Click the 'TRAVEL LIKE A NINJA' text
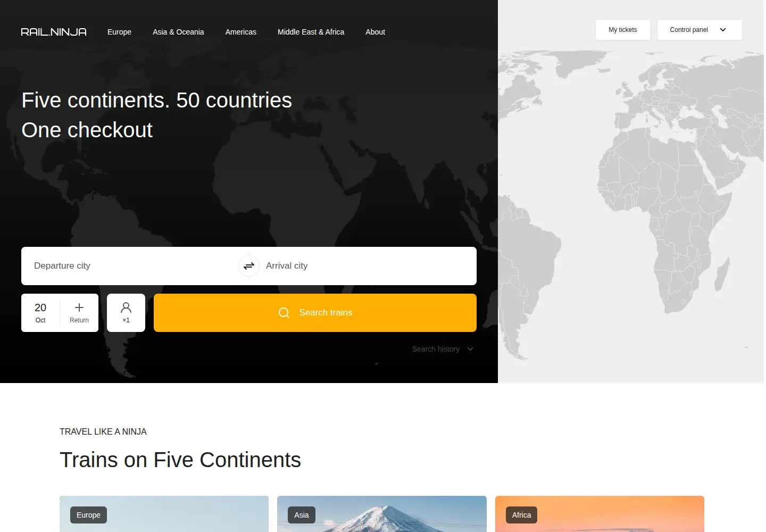The image size is (766, 532). (x=103, y=431)
